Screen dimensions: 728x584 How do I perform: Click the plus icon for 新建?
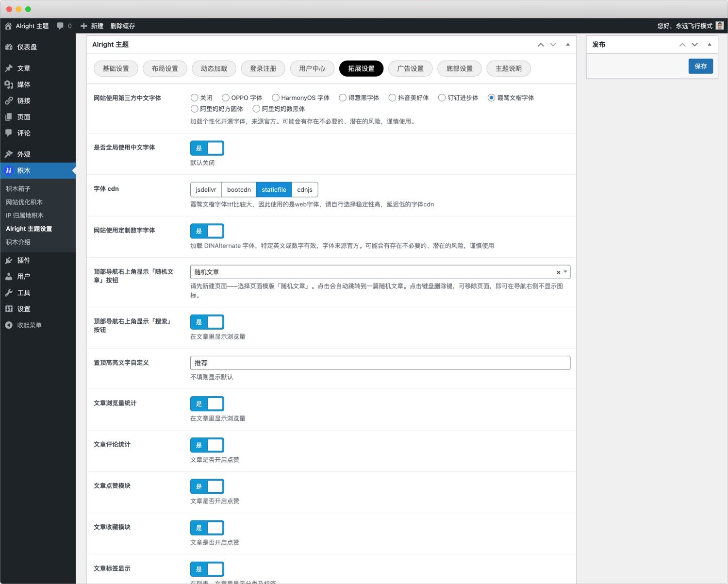(83, 26)
